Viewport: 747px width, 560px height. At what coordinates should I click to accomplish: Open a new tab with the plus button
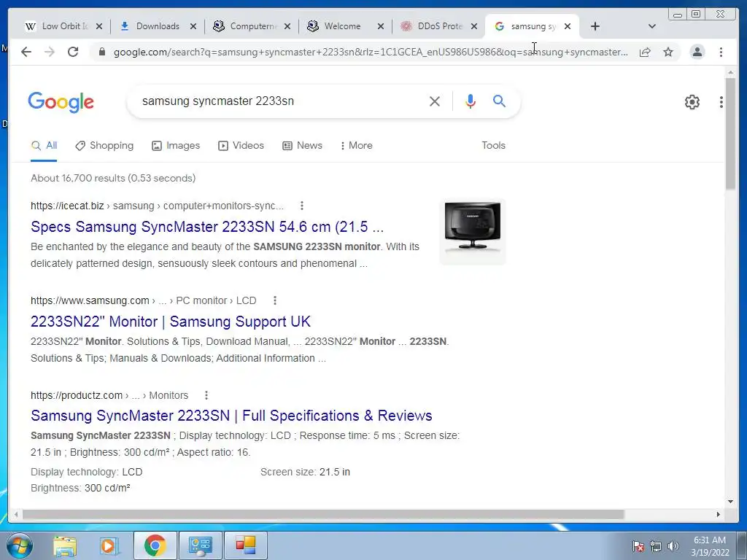(595, 26)
